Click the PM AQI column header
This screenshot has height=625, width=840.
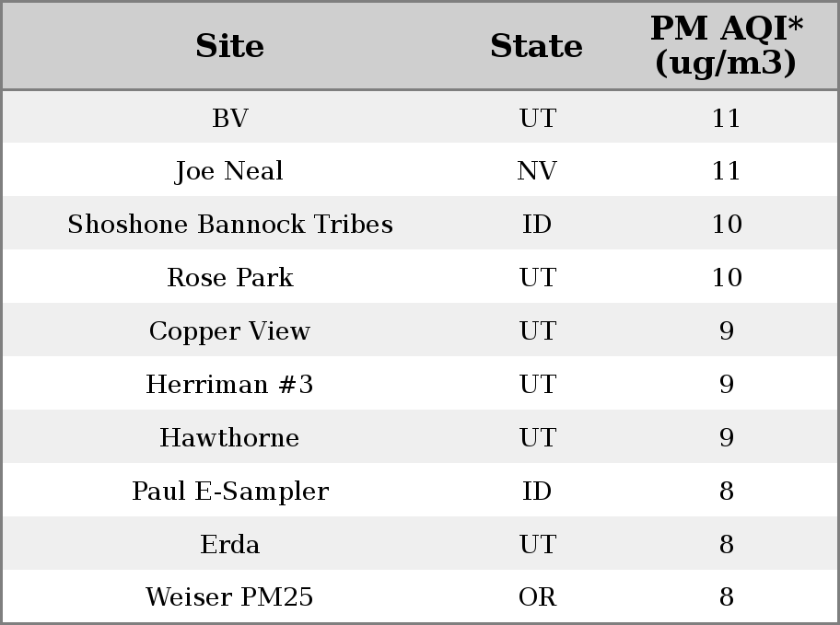click(727, 45)
